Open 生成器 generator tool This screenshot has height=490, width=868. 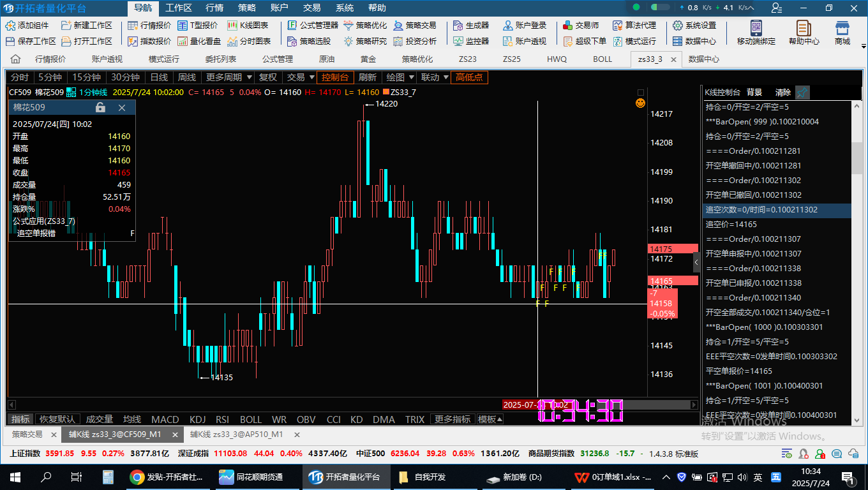[x=471, y=26]
